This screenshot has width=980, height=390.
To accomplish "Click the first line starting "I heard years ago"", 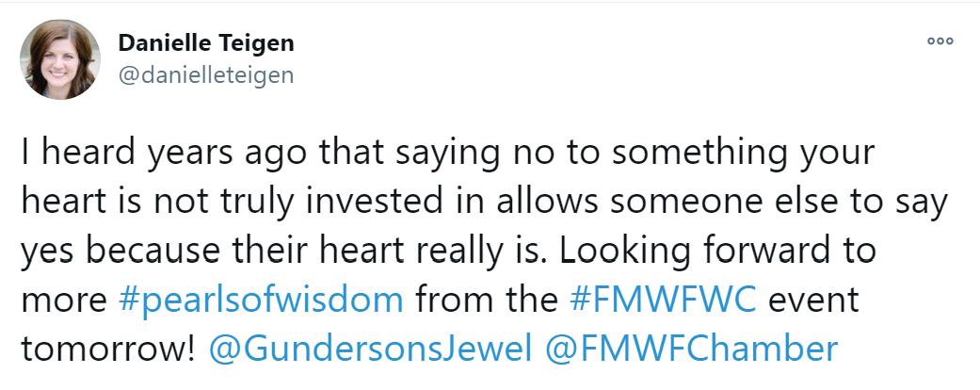I will click(447, 154).
